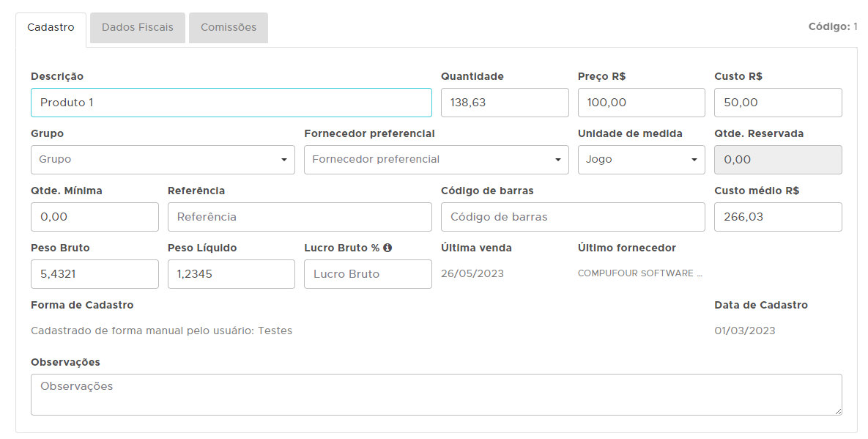Click the Preço R$ input field

(x=641, y=103)
